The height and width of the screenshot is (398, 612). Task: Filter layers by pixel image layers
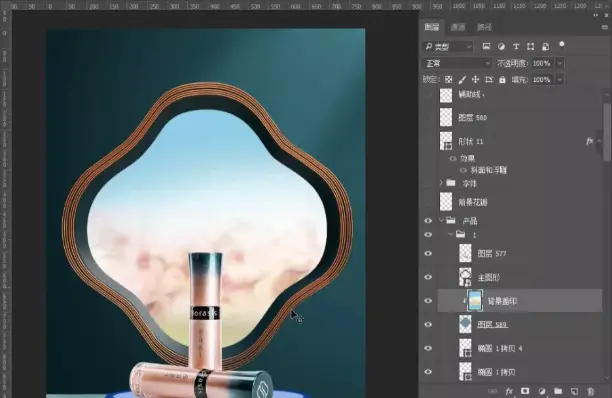[486, 46]
